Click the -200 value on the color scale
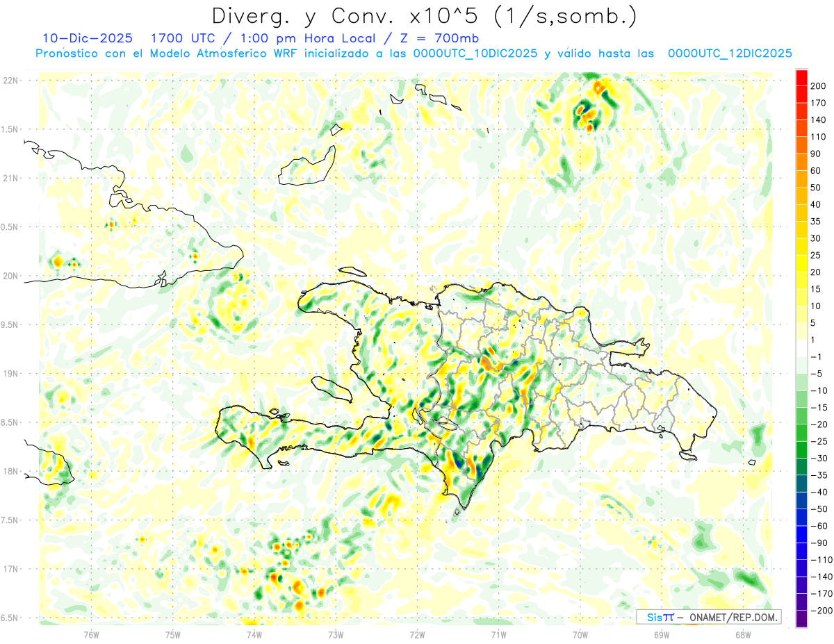This screenshot has height=644, width=834. click(821, 611)
